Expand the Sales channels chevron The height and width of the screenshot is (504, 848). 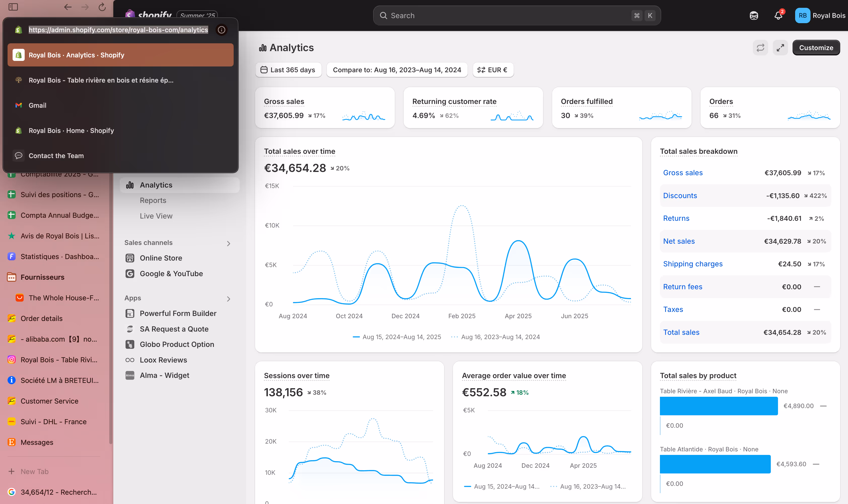(x=229, y=243)
